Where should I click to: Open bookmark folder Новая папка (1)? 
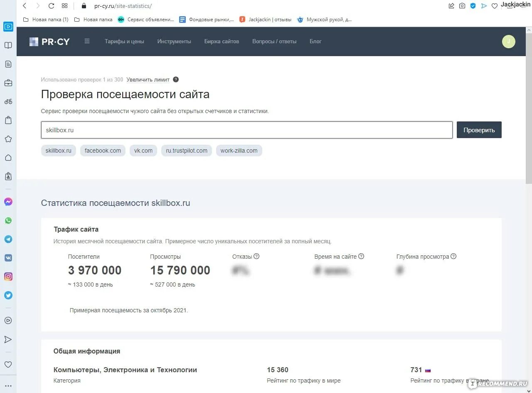46,19
